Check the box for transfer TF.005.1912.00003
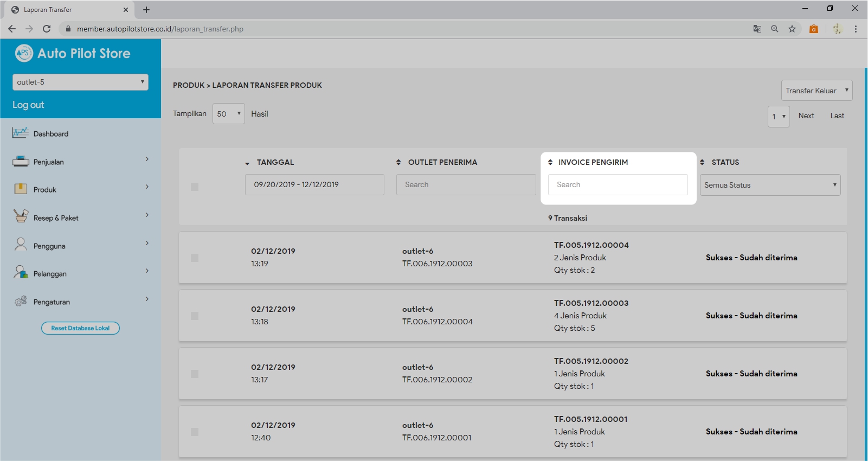The width and height of the screenshot is (868, 461). [195, 316]
